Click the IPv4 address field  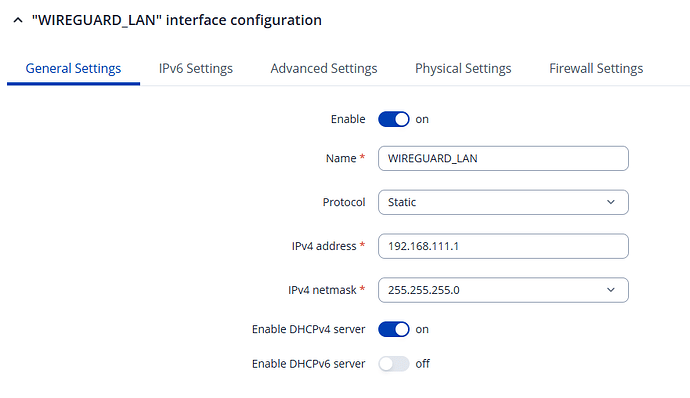[x=503, y=246]
